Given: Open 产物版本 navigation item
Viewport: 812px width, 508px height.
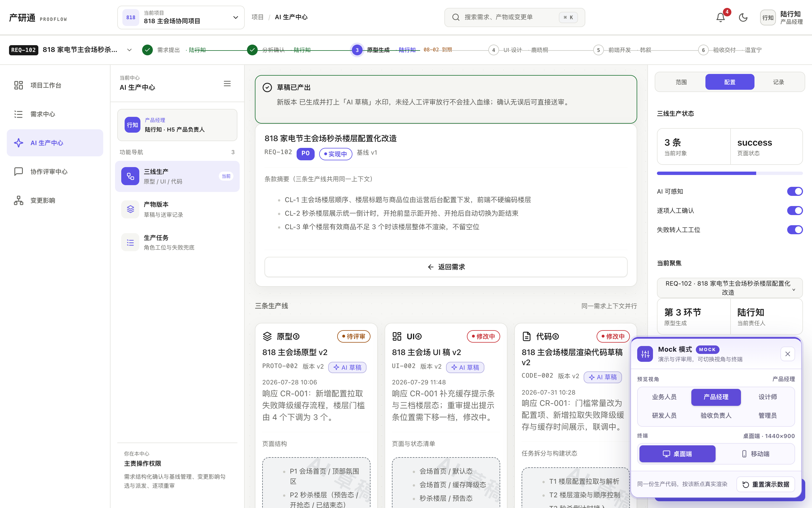Looking at the screenshot, I should click(177, 209).
